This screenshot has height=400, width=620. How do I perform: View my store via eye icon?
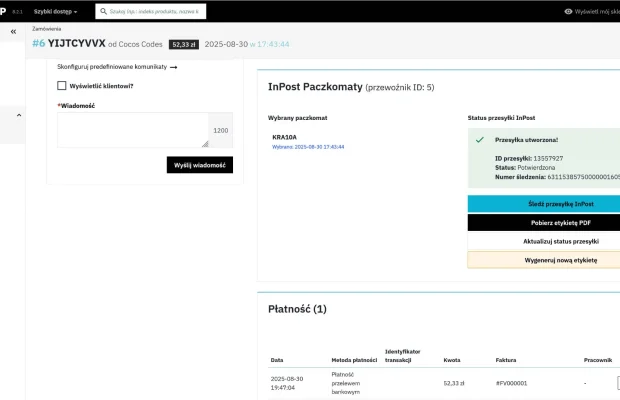568,11
